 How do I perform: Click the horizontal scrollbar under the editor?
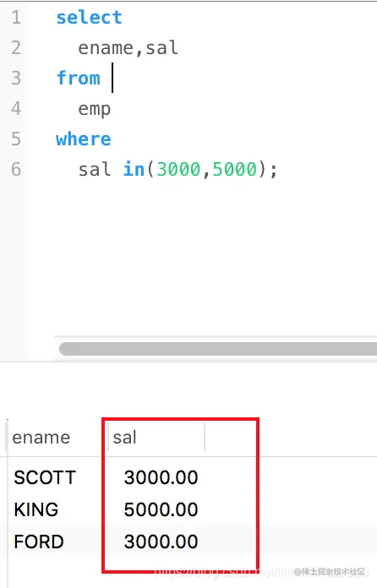pyautogui.click(x=218, y=349)
